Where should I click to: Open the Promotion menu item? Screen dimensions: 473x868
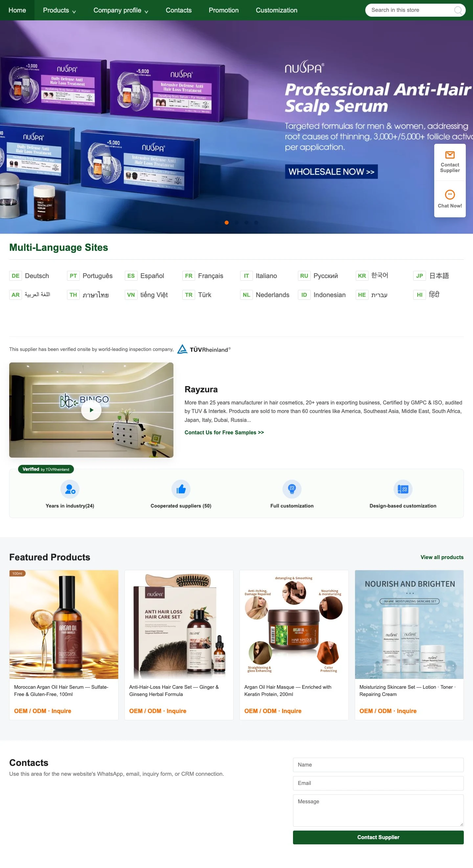click(223, 10)
